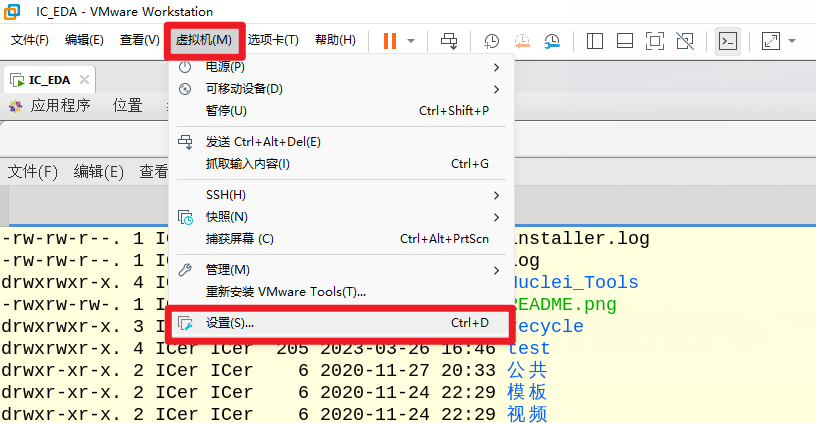Expand the arrow for 快照(N)
The height and width of the screenshot is (423, 816).
tap(496, 217)
